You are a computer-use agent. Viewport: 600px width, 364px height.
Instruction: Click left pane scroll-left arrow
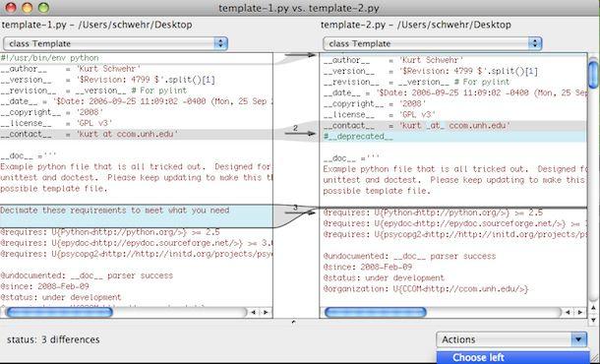pos(254,312)
